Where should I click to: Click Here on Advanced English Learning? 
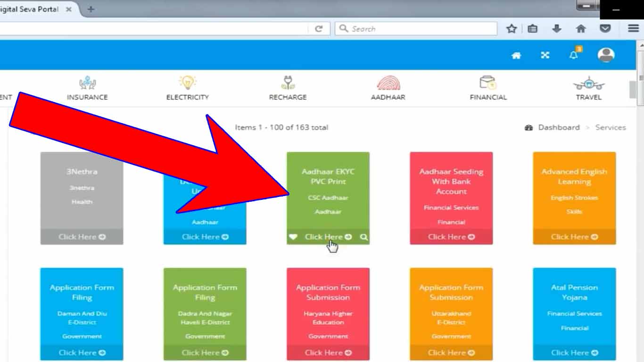(x=574, y=237)
